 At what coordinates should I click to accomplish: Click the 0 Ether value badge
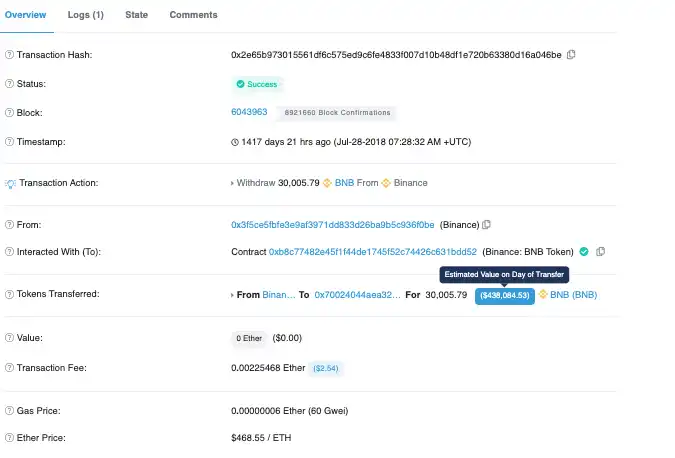(x=249, y=338)
